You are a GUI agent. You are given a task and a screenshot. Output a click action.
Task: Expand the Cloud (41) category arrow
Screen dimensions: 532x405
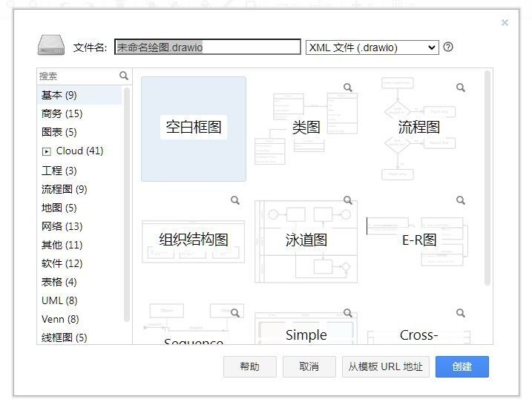pyautogui.click(x=47, y=151)
